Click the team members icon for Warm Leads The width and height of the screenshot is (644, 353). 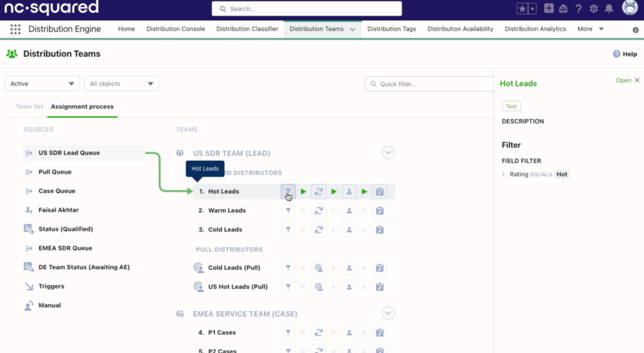click(x=349, y=210)
